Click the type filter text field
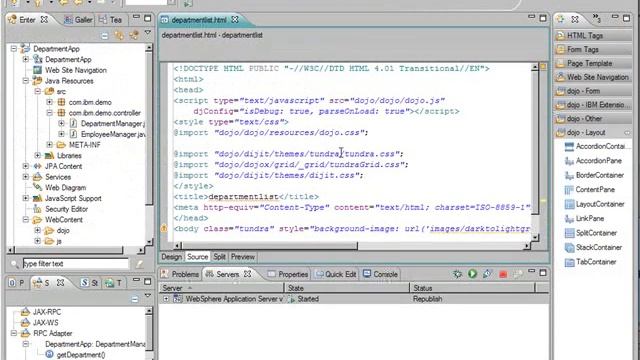The width and height of the screenshot is (640, 360). 76,264
